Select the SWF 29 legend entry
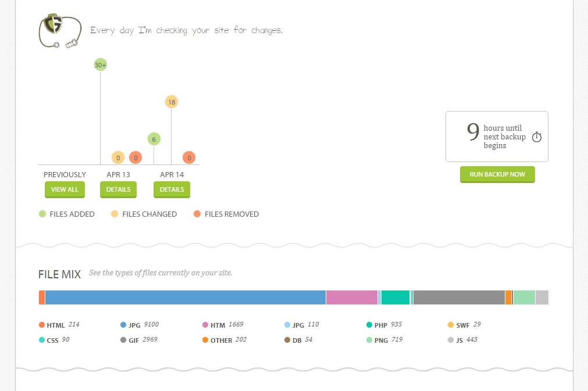Image resolution: width=588 pixels, height=391 pixels. coord(464,325)
